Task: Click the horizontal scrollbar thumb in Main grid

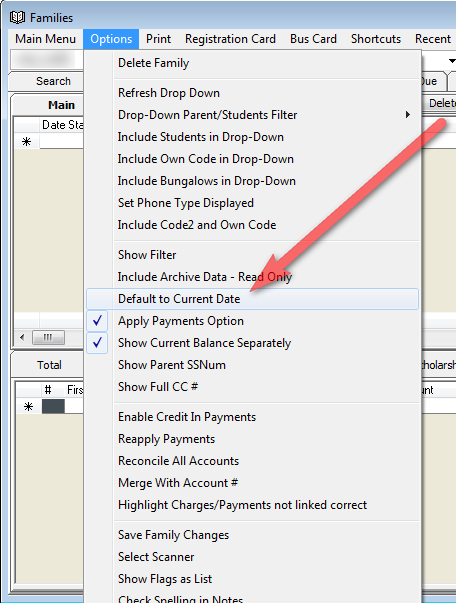Action: [48, 337]
